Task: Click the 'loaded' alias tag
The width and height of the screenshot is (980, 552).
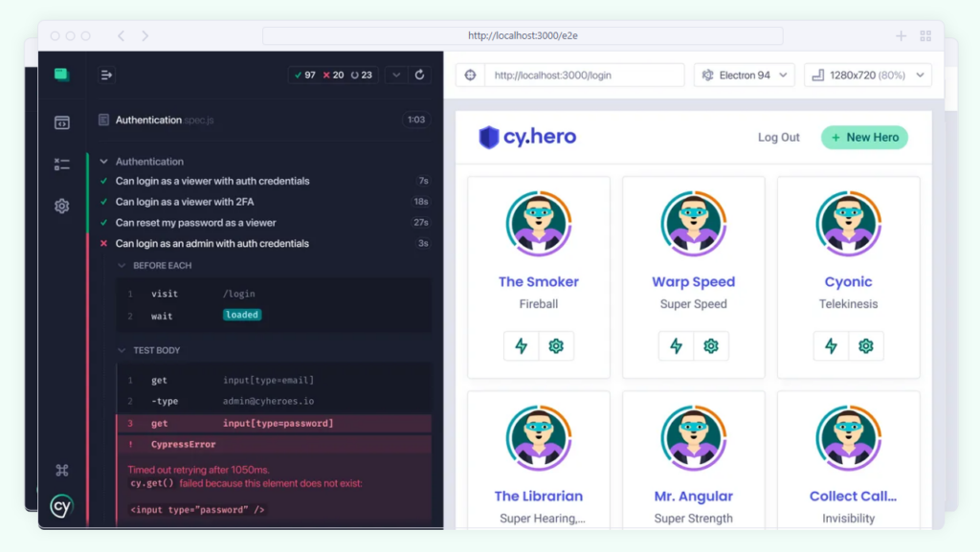Action: [x=242, y=315]
